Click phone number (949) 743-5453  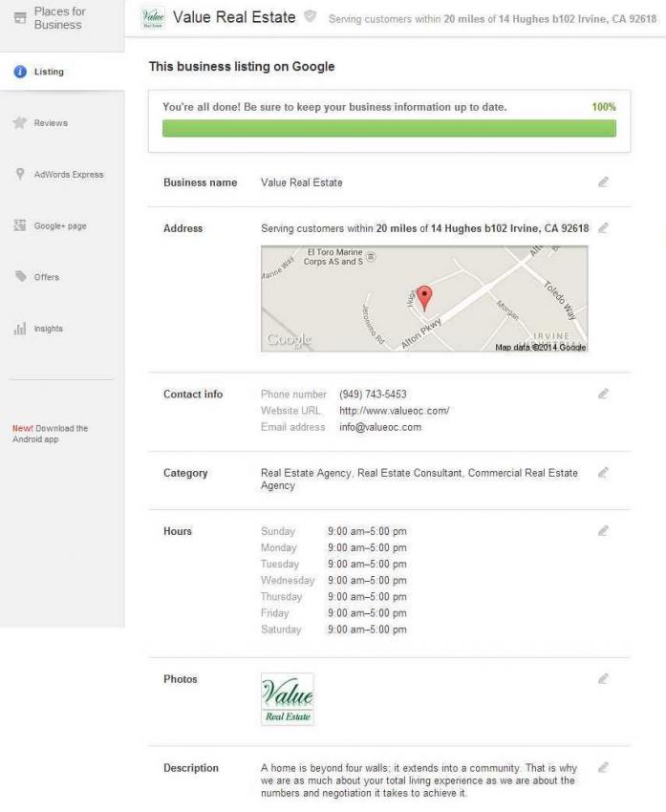[373, 395]
